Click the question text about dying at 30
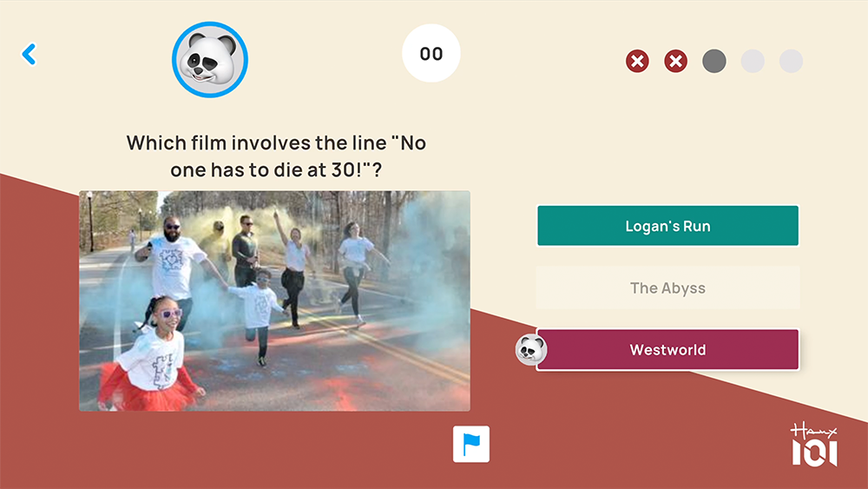This screenshot has width=868, height=489. (x=276, y=156)
